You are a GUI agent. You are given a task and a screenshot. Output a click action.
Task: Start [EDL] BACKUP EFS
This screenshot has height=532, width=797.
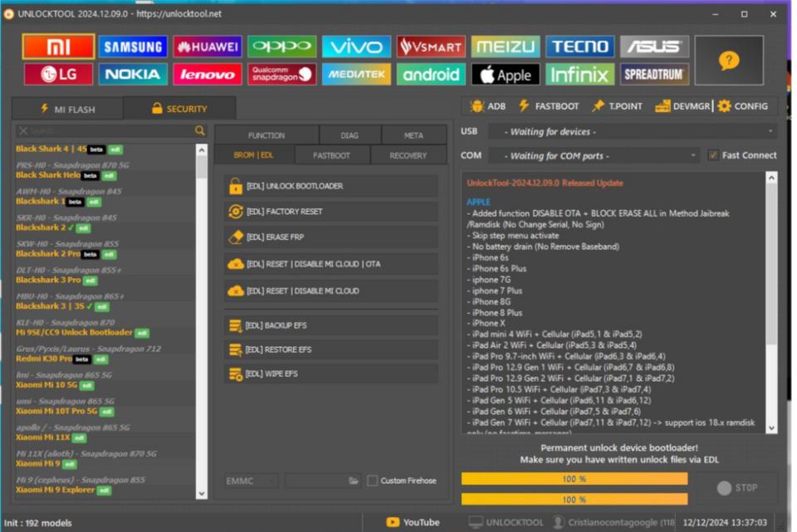pos(331,325)
